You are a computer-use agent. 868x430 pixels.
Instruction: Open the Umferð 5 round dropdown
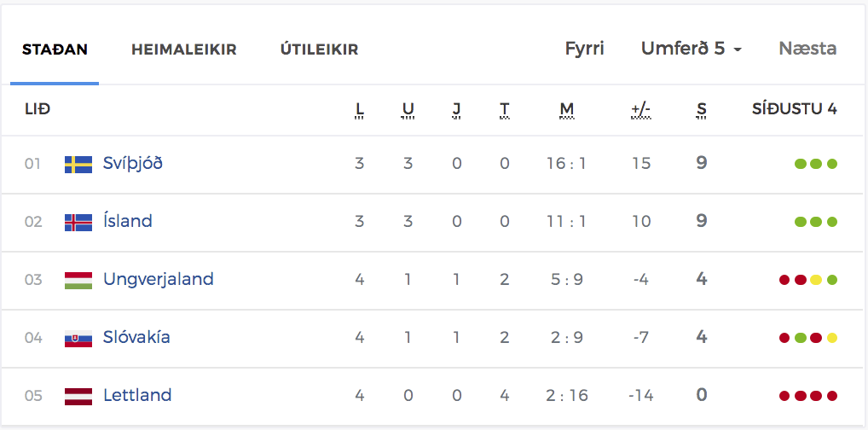pyautogui.click(x=691, y=49)
